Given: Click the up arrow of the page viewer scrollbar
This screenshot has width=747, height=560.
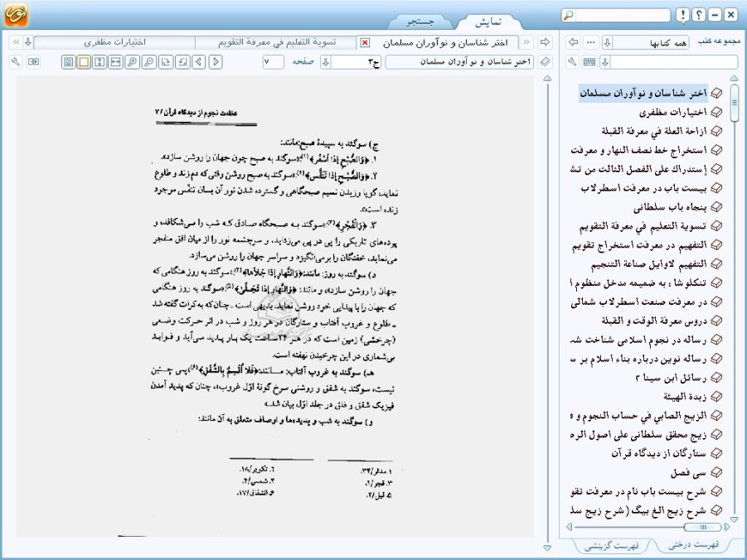Looking at the screenshot, I should tap(547, 78).
